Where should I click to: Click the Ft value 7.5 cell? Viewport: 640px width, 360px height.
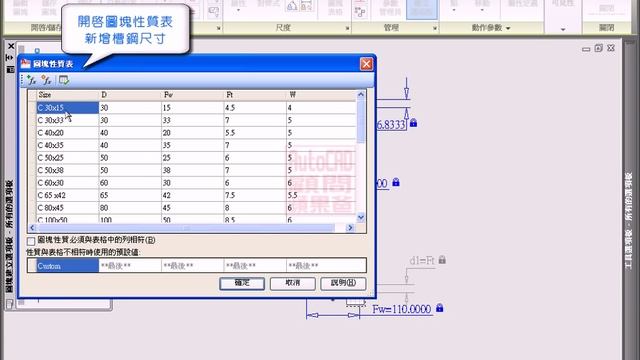[255, 196]
